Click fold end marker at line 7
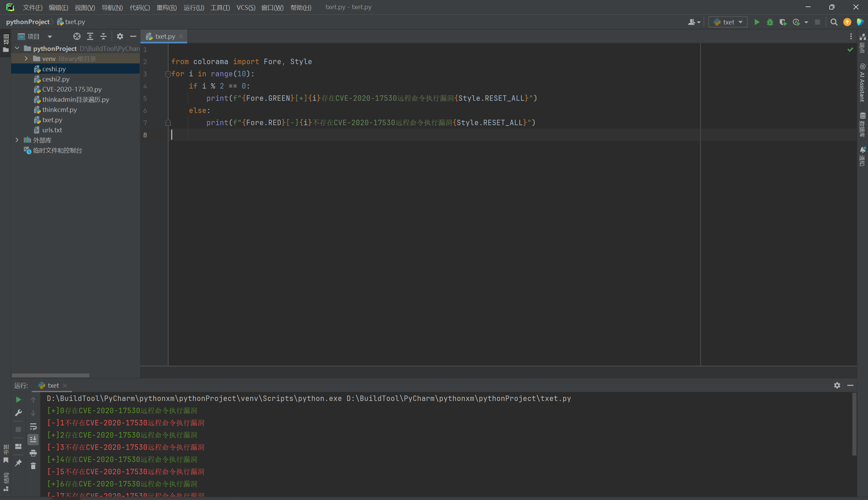 coord(168,122)
